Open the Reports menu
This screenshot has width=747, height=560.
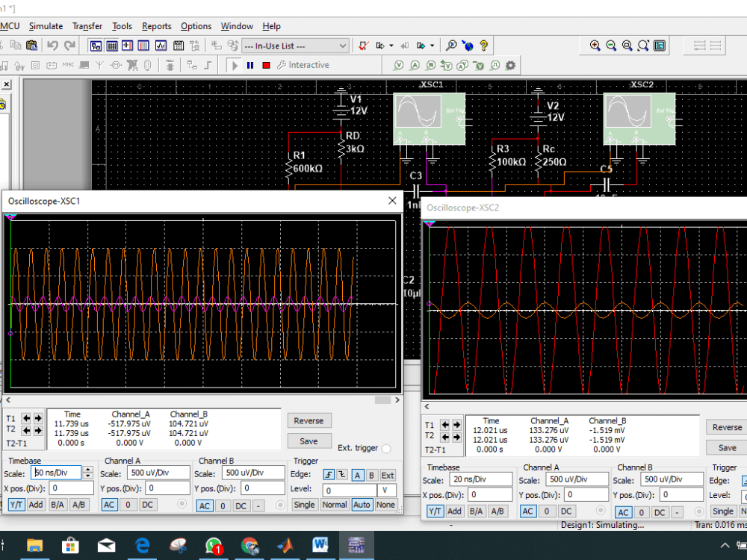pos(156,26)
